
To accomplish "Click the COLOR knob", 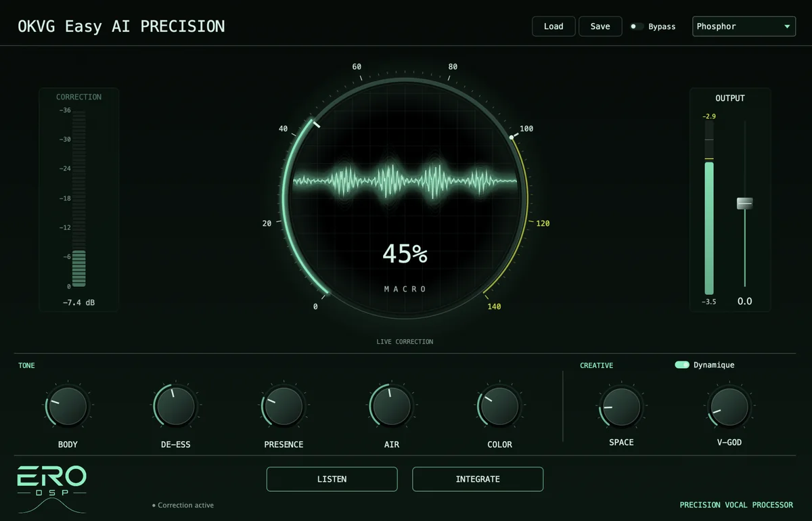I will (499, 407).
